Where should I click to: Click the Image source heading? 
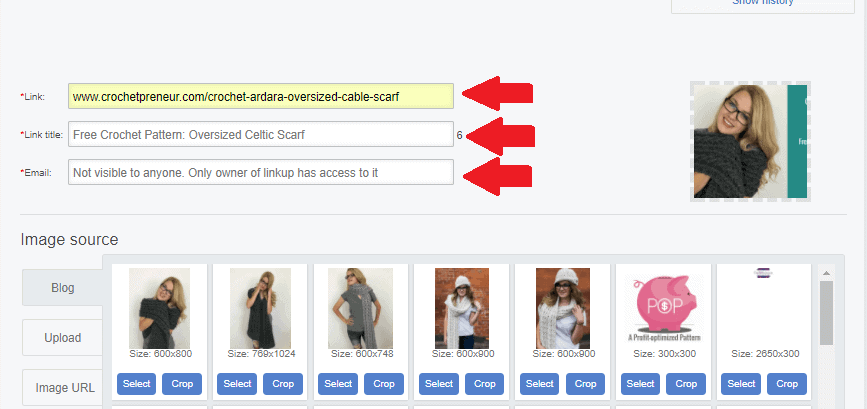69,239
